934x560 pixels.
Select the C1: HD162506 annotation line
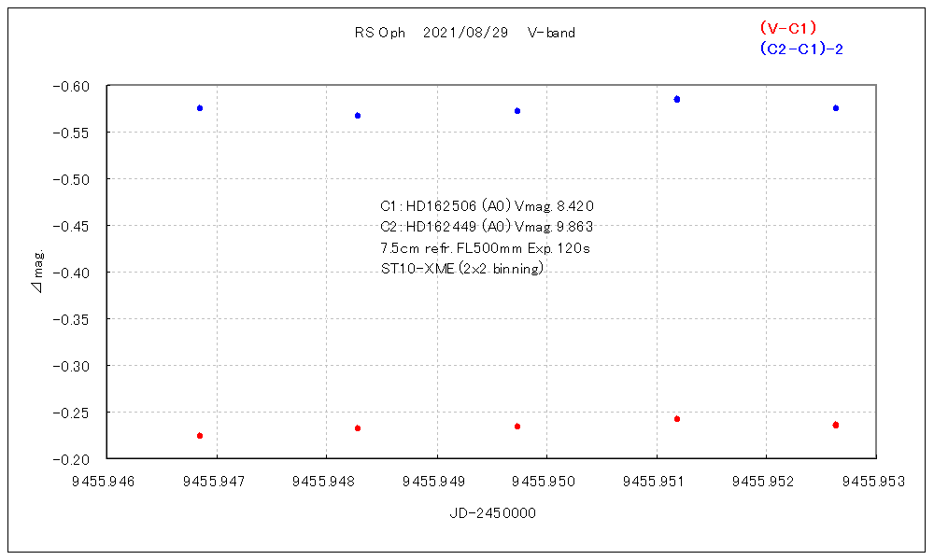(487, 206)
